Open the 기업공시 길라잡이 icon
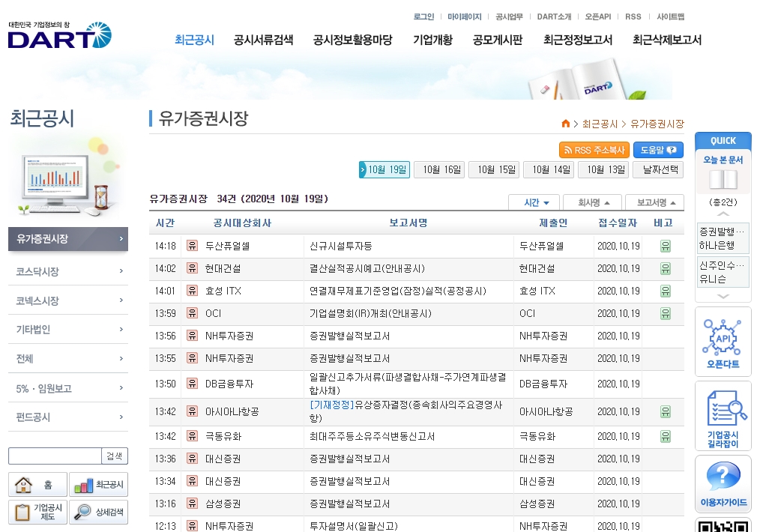Image resolution: width=760 pixels, height=532 pixels. (723, 417)
